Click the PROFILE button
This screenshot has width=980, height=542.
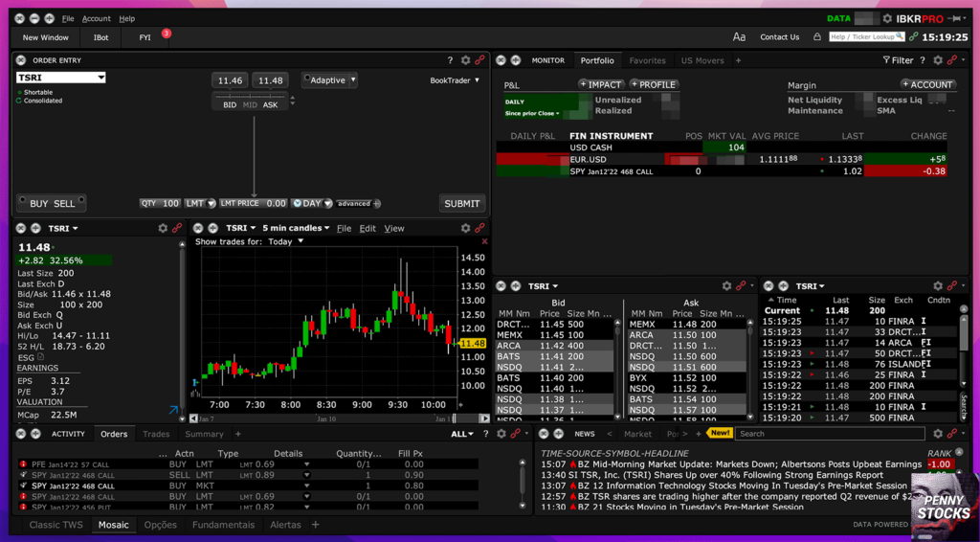click(x=653, y=84)
